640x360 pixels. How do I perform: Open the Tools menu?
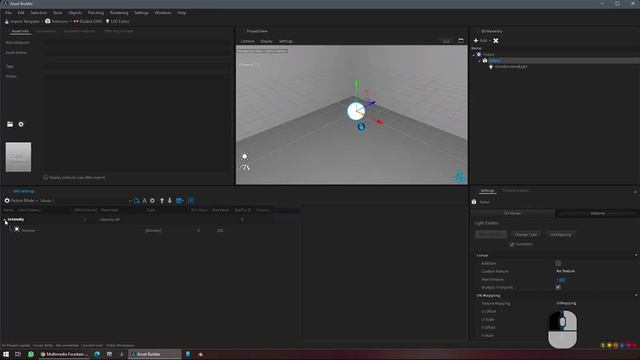click(x=58, y=13)
